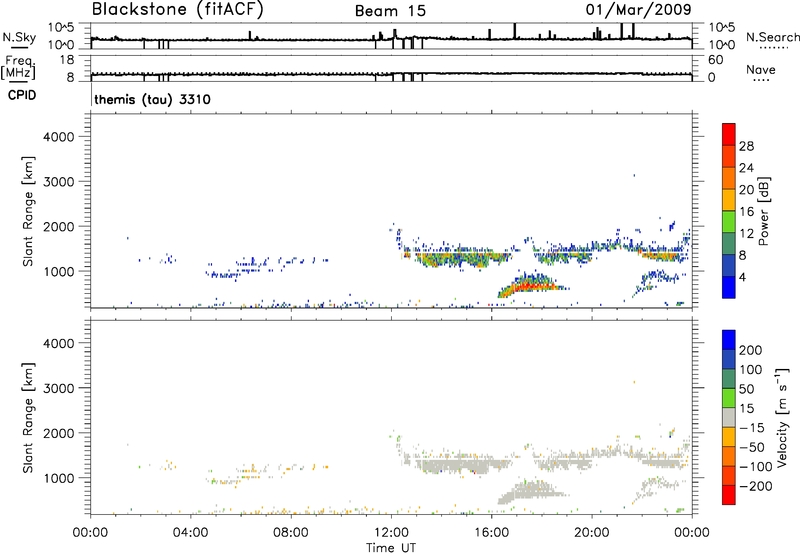Pick light green Power segment between 12 and 16
This screenshot has height=554, width=800.
point(729,221)
